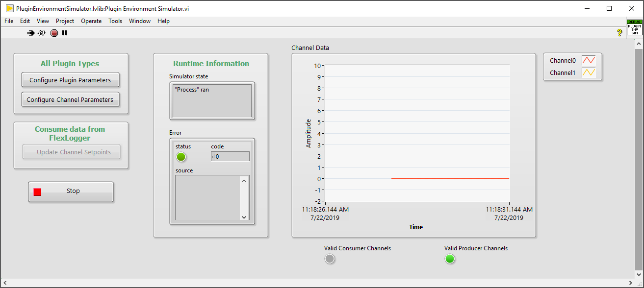
Task: Open the context help question mark icon
Action: pyautogui.click(x=619, y=33)
